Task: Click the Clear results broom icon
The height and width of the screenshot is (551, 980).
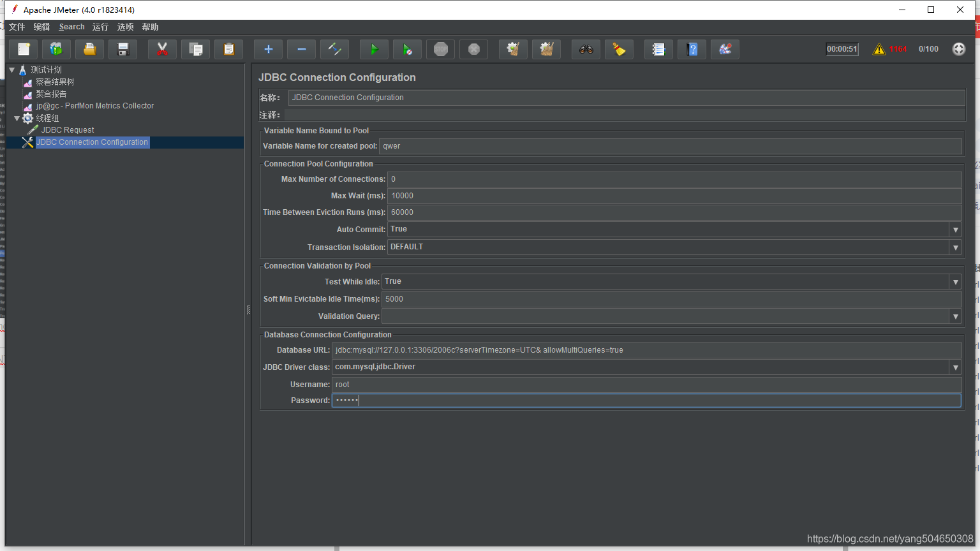Action: point(514,49)
